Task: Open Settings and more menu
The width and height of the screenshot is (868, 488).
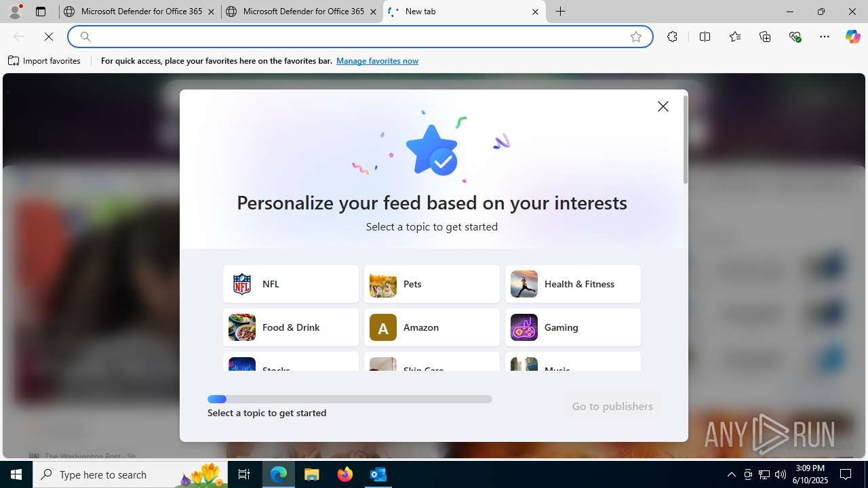Action: (x=825, y=37)
